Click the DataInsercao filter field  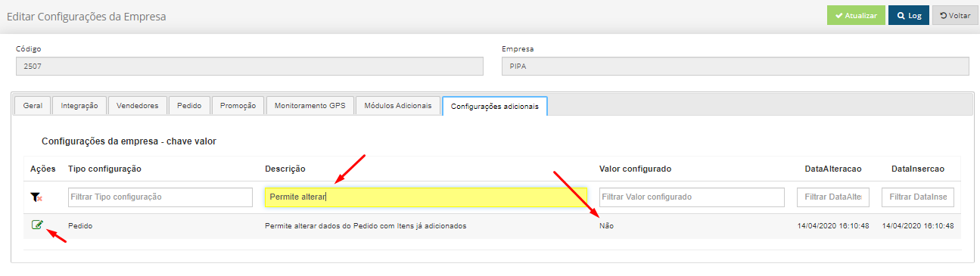pos(919,197)
